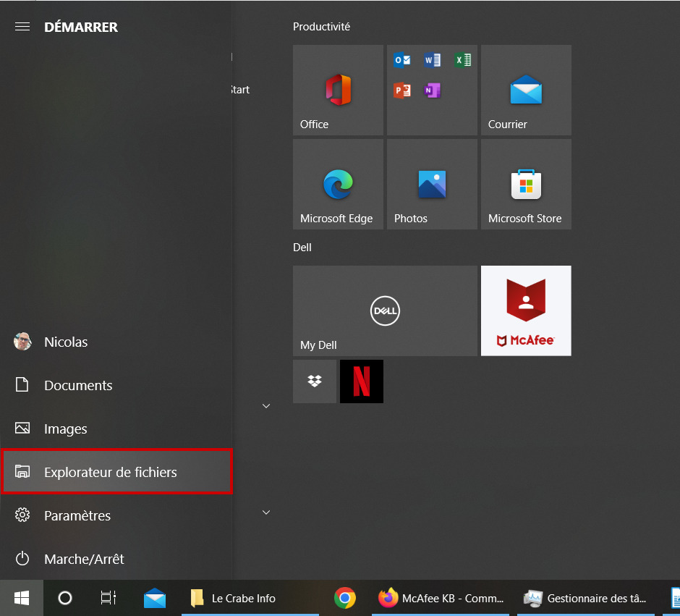The height and width of the screenshot is (616, 680).
Task: Launch OneNote from the Office apps tile
Action: 433,90
